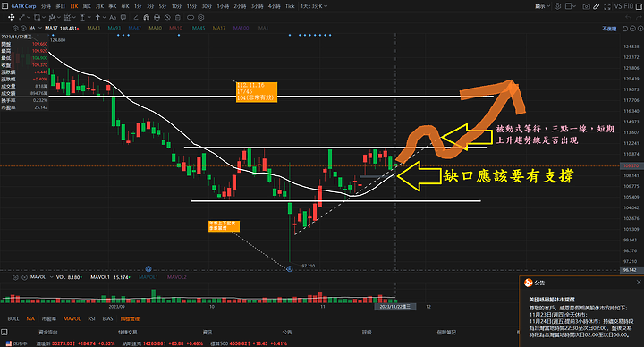Click the redo arrow in drawing toolbar
644x347 pixels.
639,17
